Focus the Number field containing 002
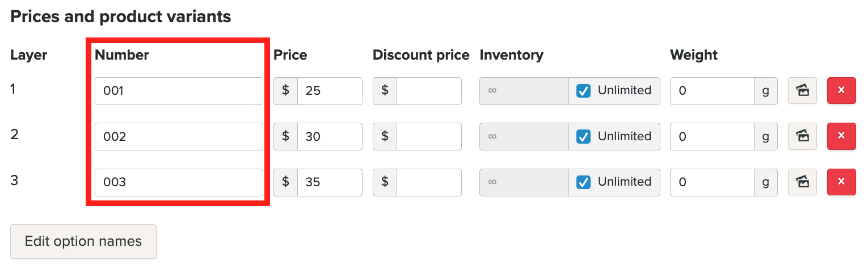Image resolution: width=868 pixels, height=268 pixels. 179,136
